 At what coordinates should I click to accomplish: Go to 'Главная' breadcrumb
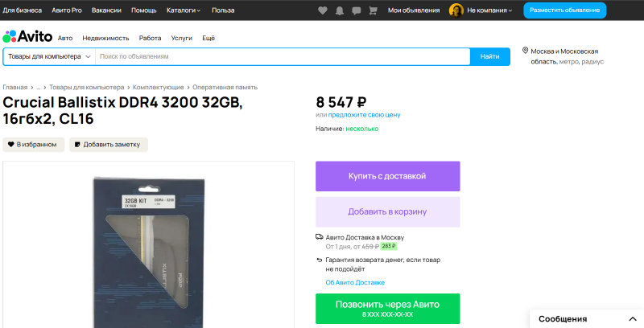point(15,87)
